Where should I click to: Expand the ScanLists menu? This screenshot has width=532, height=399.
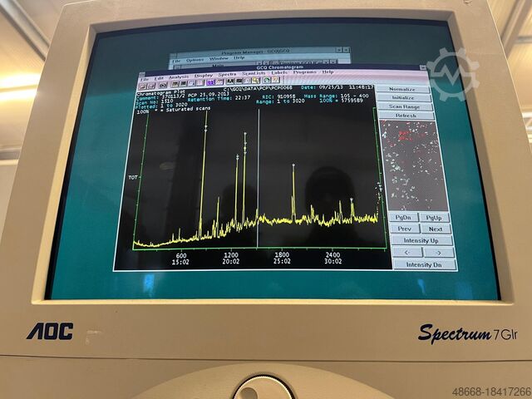(254, 74)
